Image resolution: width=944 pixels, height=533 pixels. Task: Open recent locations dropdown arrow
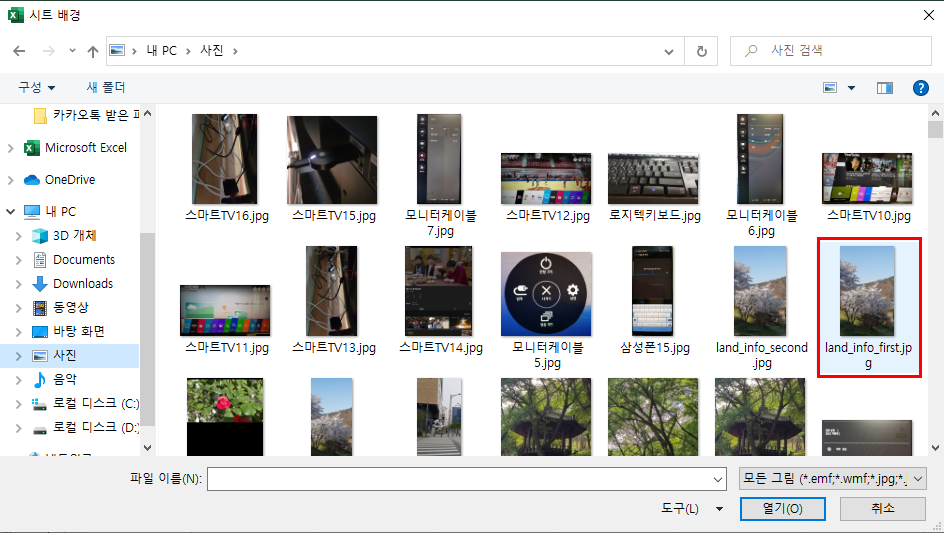point(72,51)
